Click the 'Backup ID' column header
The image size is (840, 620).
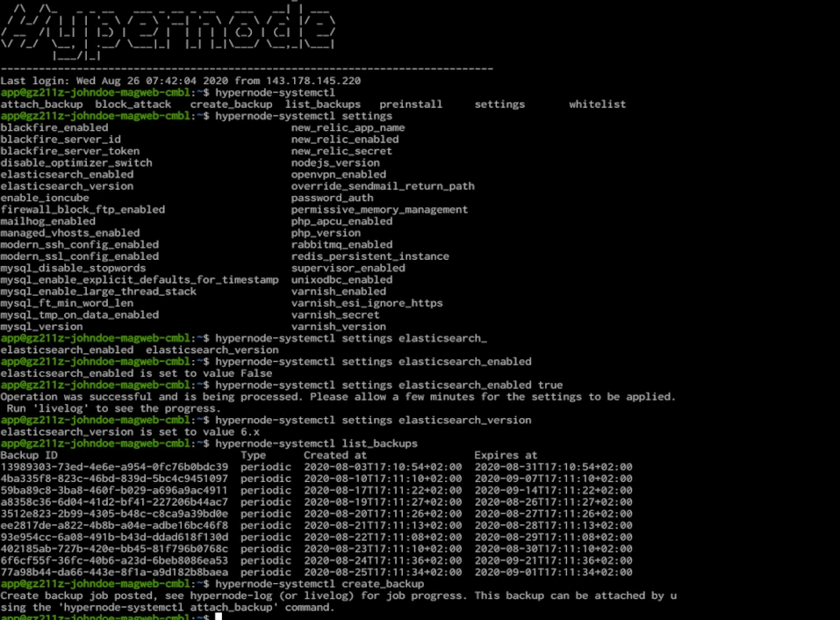29,455
